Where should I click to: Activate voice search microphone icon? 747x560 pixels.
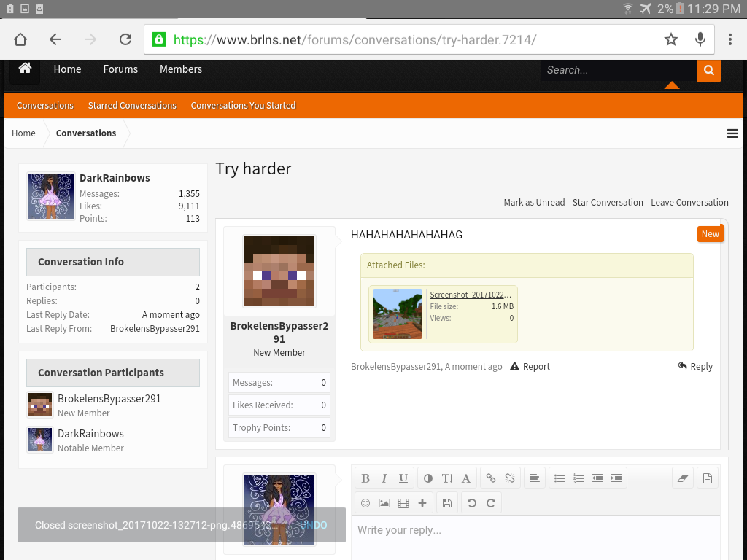pos(700,39)
